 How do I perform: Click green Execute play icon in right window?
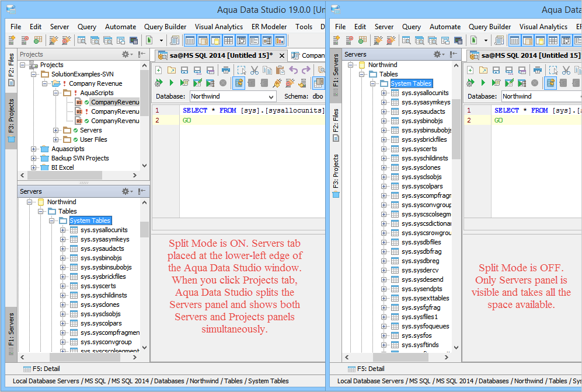point(483,83)
